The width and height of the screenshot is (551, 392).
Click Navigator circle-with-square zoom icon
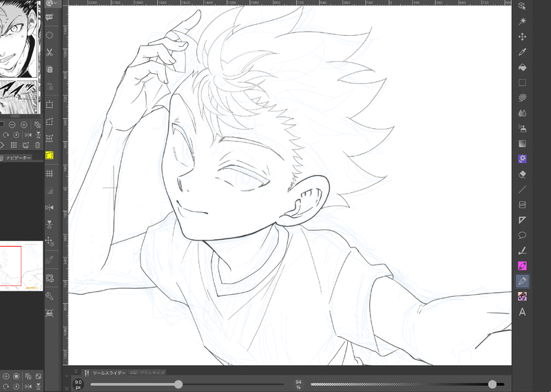16,376
